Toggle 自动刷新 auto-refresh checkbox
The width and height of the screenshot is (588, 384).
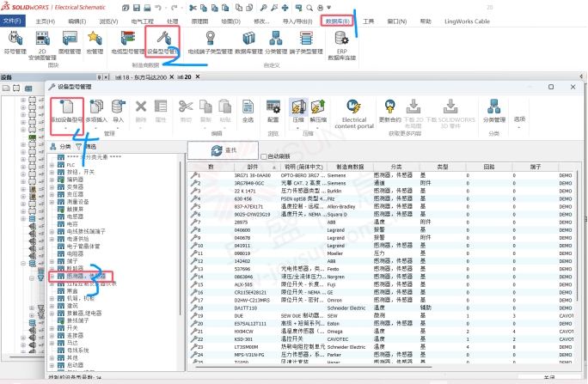coord(264,156)
